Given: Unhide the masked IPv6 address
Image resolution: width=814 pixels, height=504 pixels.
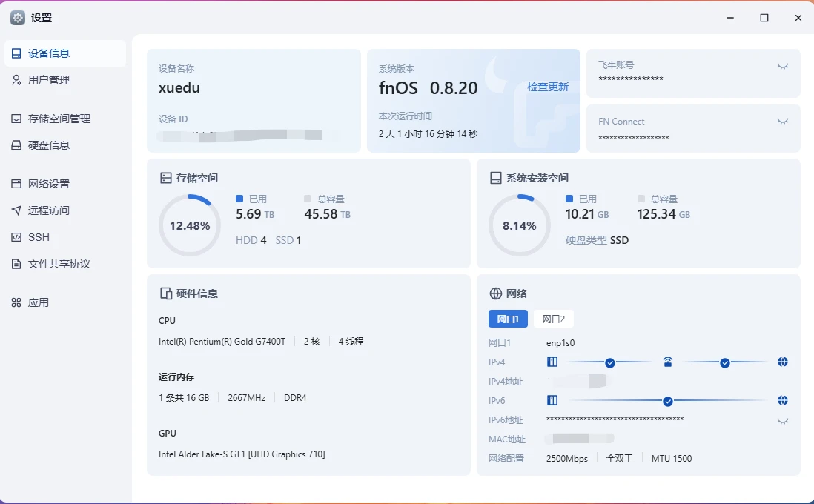Looking at the screenshot, I should pyautogui.click(x=782, y=421).
